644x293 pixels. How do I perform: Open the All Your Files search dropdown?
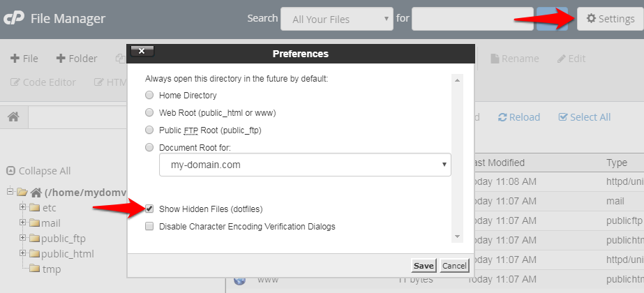pos(336,19)
